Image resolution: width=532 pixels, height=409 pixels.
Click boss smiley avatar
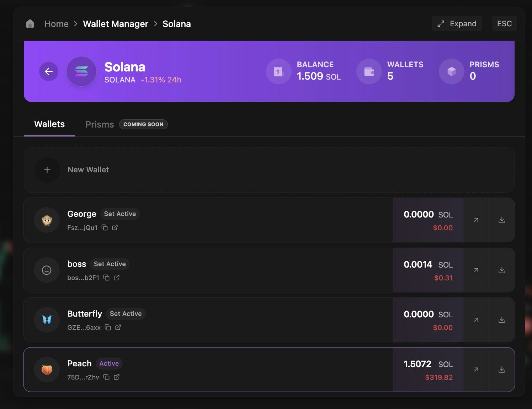pos(47,270)
